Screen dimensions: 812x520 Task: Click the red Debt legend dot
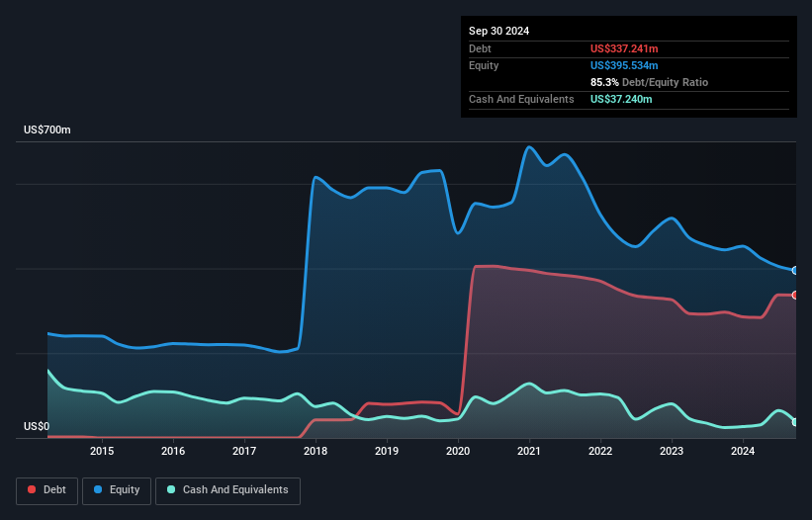tap(32, 489)
